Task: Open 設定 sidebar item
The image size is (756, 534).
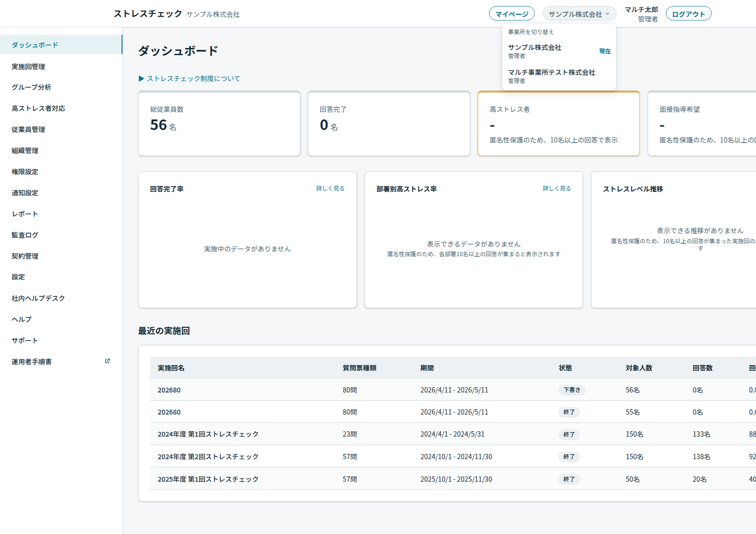Action: [61, 277]
